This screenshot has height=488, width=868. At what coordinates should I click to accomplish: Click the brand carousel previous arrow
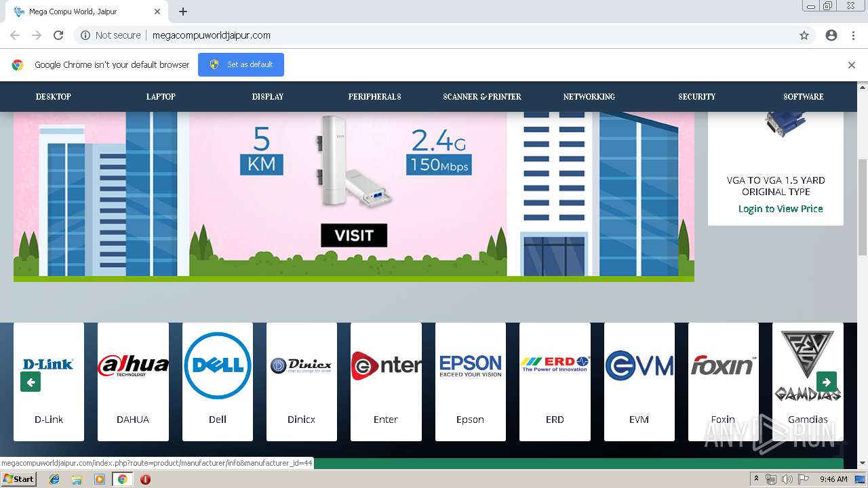(31, 382)
